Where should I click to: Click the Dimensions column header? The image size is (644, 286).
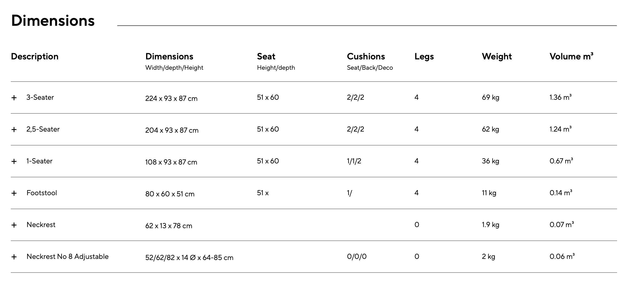169,56
